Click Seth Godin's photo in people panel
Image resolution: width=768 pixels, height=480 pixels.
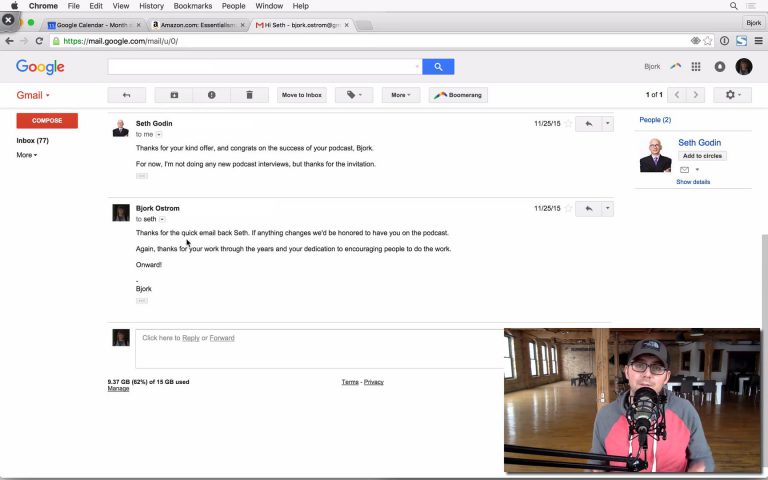point(655,155)
